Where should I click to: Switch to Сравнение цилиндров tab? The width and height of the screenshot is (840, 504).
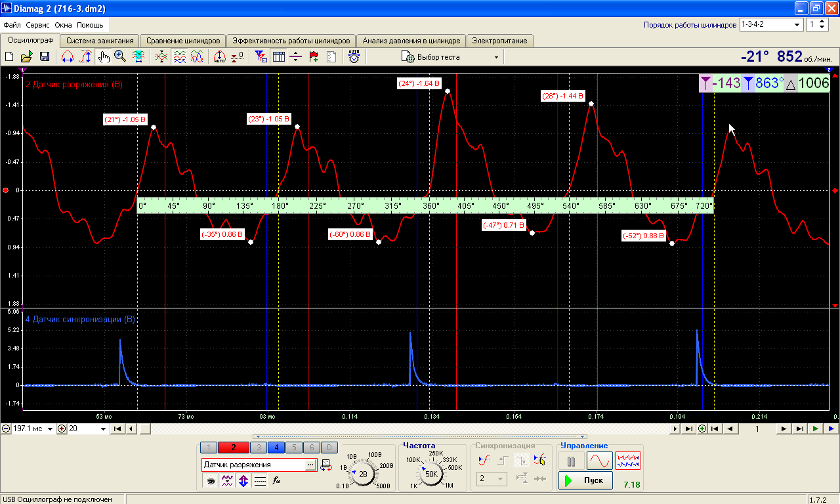183,41
